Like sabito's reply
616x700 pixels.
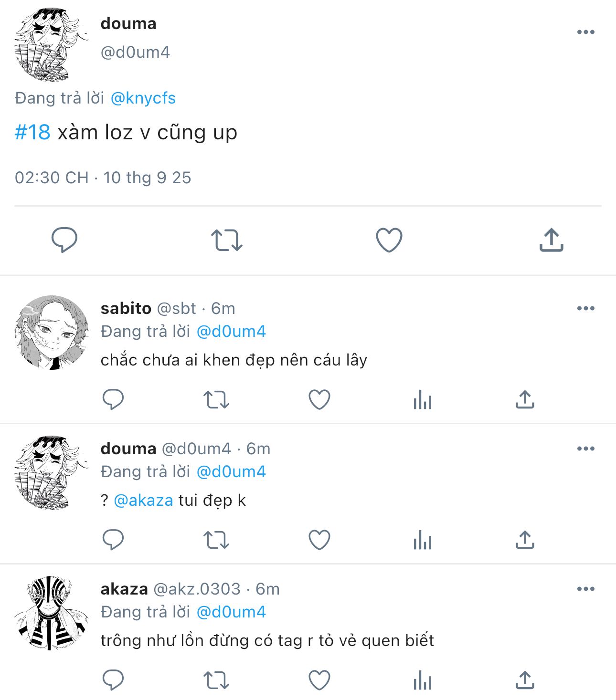point(319,399)
